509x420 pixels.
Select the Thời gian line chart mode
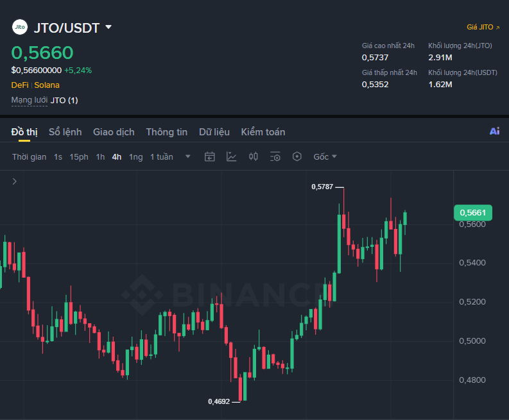coord(30,157)
